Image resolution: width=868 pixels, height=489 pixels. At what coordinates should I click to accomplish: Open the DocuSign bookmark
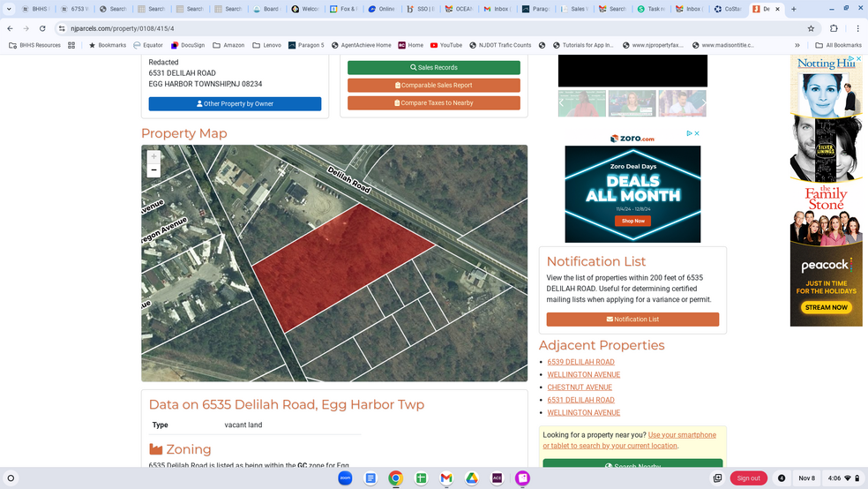pos(188,45)
